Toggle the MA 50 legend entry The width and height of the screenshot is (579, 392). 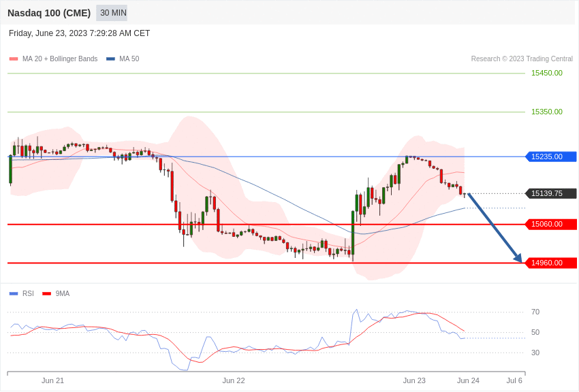coord(123,59)
